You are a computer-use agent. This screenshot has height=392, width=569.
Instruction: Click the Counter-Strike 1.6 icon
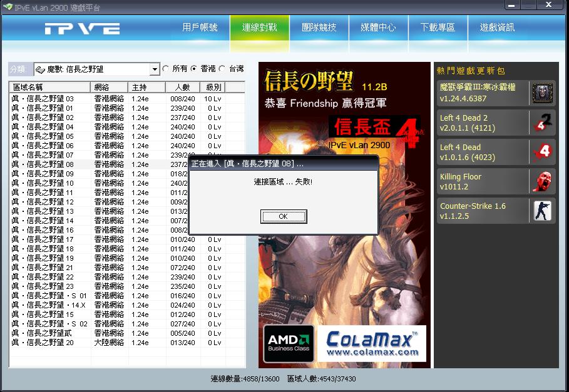point(542,211)
